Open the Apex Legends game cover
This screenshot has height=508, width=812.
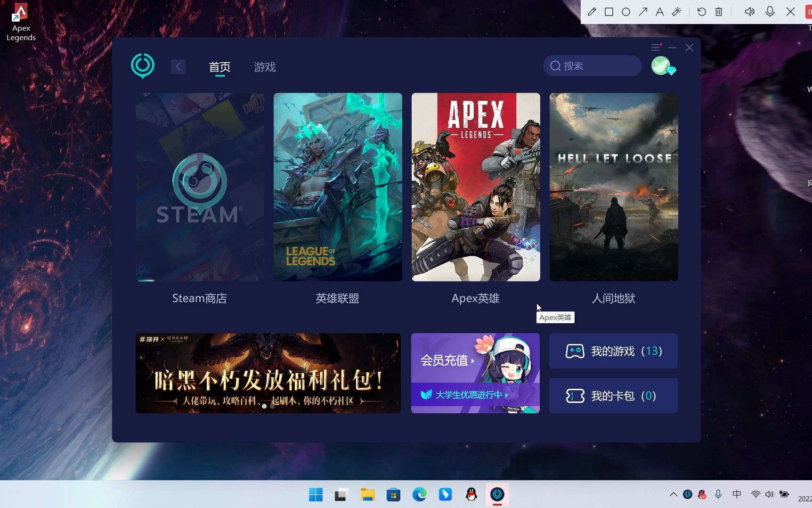click(476, 187)
